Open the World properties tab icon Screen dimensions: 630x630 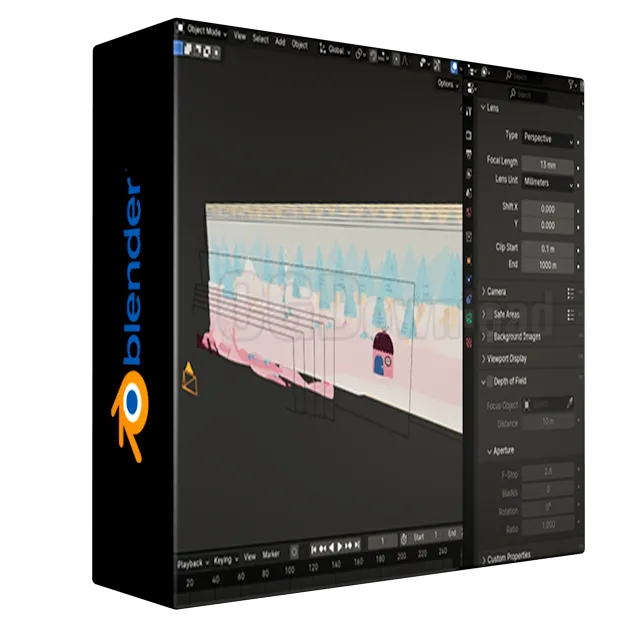click(468, 212)
